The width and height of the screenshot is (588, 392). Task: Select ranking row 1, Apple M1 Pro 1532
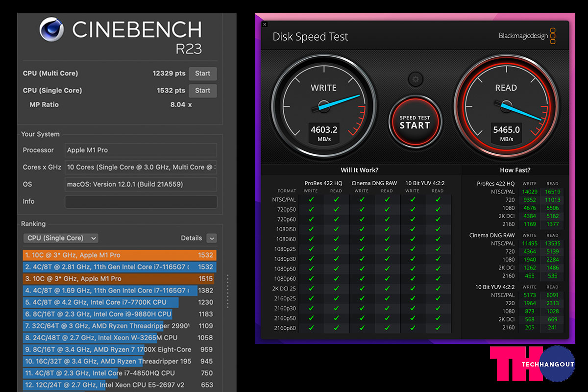[120, 255]
